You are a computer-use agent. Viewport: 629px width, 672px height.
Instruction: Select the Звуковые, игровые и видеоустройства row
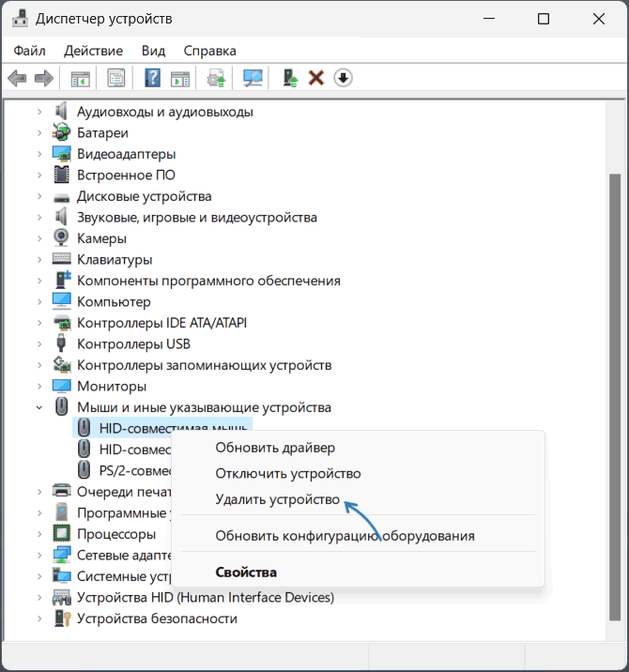point(197,218)
